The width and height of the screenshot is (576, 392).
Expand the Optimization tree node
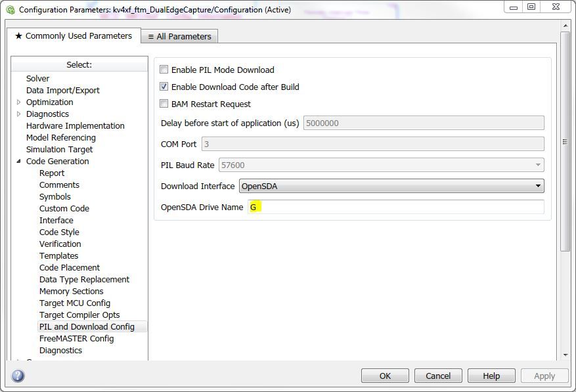pos(19,102)
